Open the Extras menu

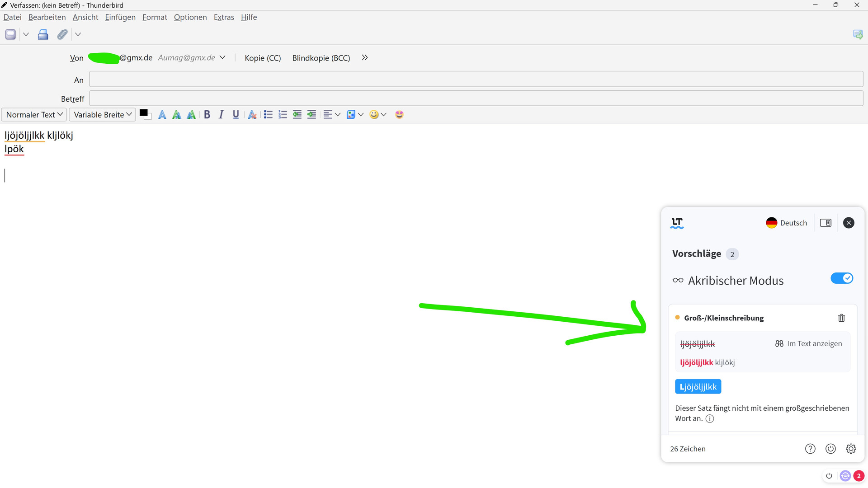[x=224, y=17]
